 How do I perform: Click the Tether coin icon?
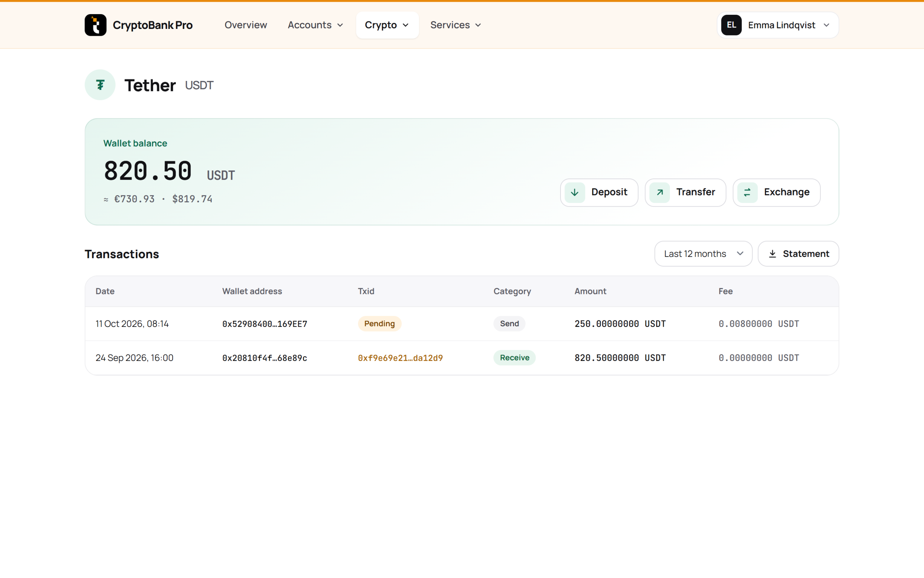click(100, 85)
